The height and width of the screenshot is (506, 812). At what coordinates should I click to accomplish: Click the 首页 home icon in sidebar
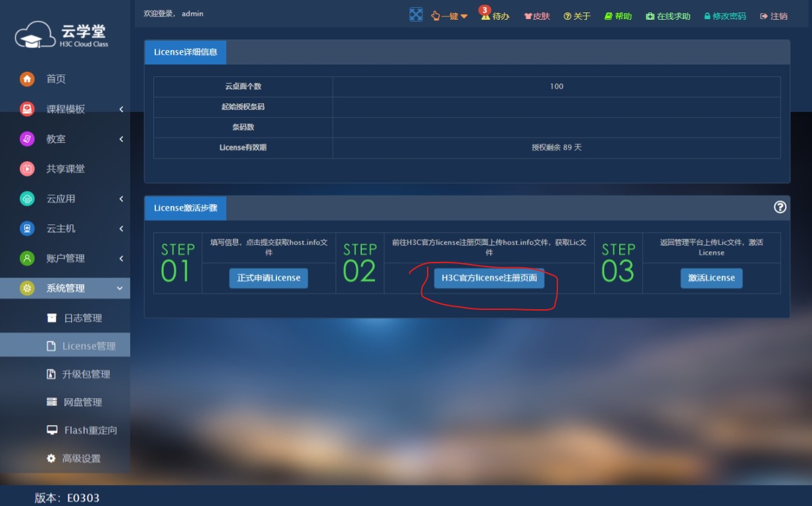pyautogui.click(x=27, y=79)
